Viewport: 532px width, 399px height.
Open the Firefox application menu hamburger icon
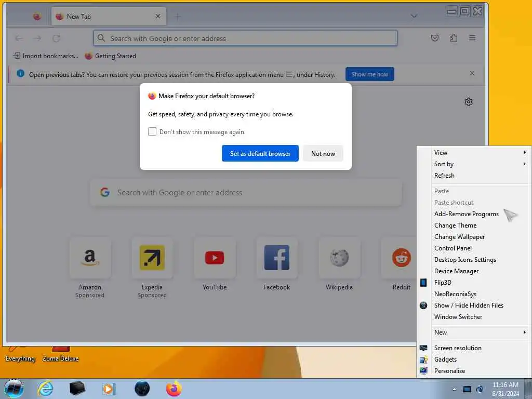click(x=472, y=38)
